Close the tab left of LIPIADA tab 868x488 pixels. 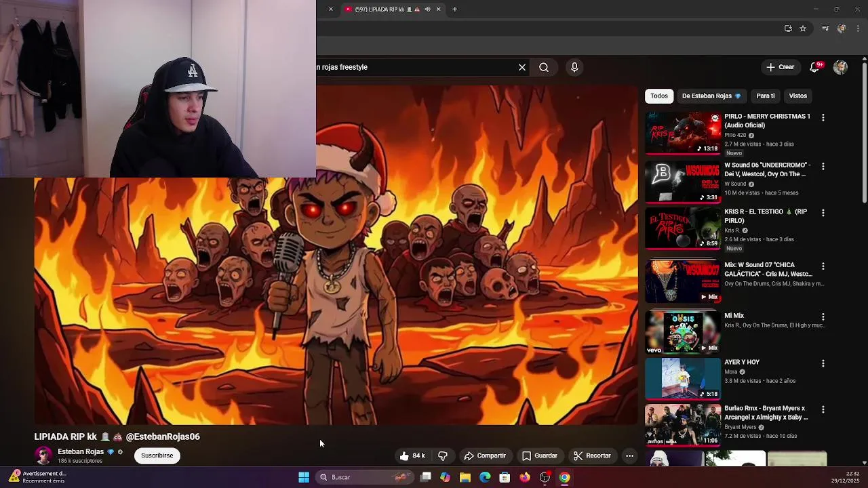(x=331, y=9)
